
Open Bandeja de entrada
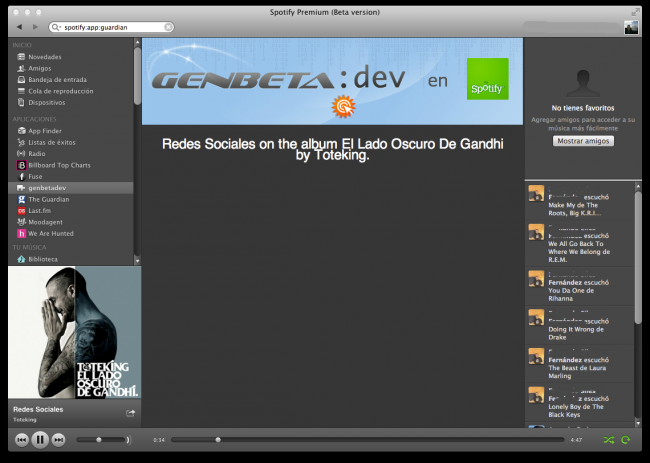(x=58, y=80)
